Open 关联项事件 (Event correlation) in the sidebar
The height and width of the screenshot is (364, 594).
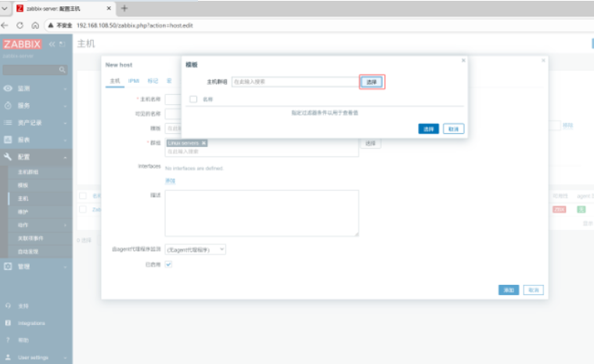(31, 238)
